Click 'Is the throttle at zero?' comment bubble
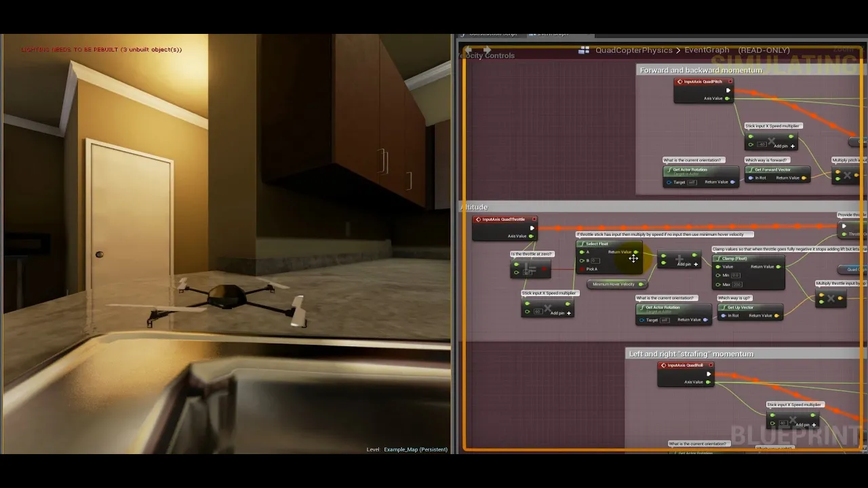The height and width of the screenshot is (488, 868). coord(532,254)
